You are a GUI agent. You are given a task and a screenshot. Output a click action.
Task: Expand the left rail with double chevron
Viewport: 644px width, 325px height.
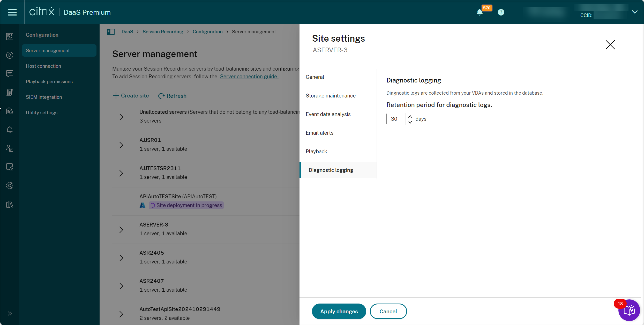[x=10, y=313]
